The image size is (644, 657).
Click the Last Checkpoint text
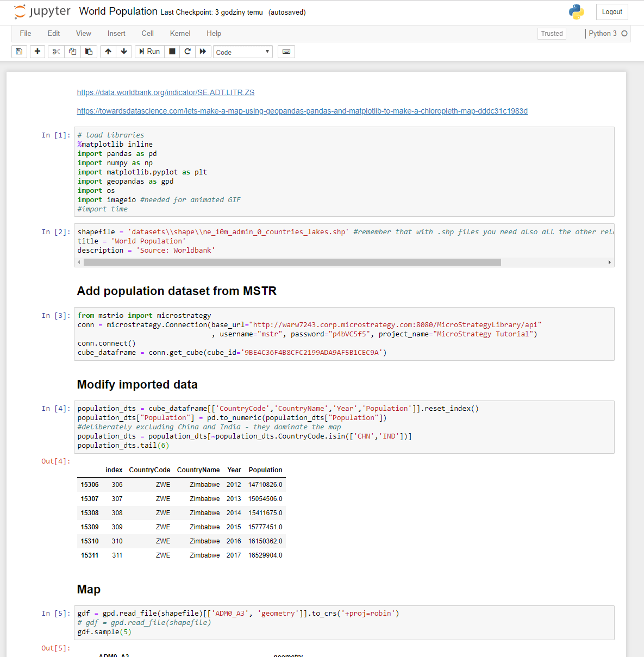point(211,12)
